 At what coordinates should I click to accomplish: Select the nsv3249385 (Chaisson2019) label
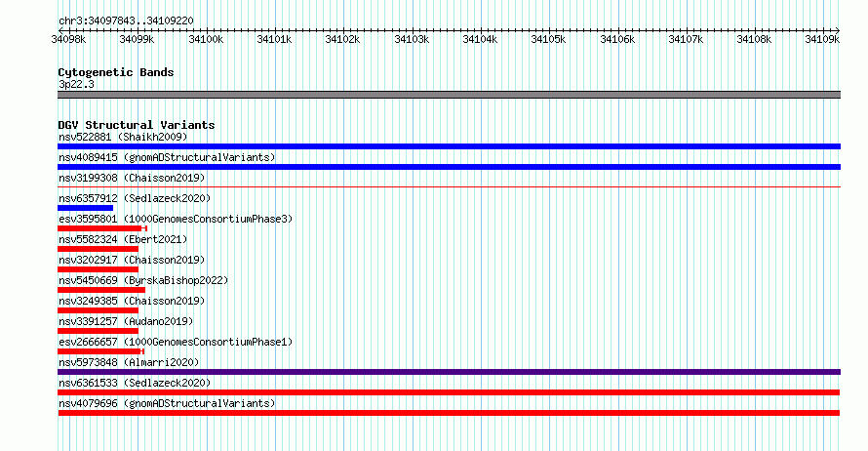(132, 301)
